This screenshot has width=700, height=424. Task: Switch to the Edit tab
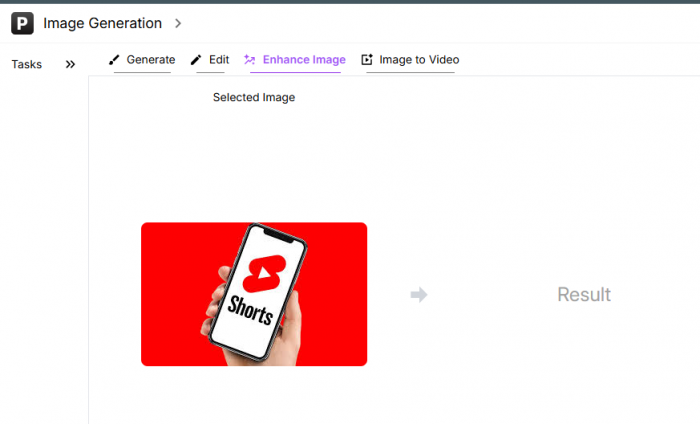point(210,60)
